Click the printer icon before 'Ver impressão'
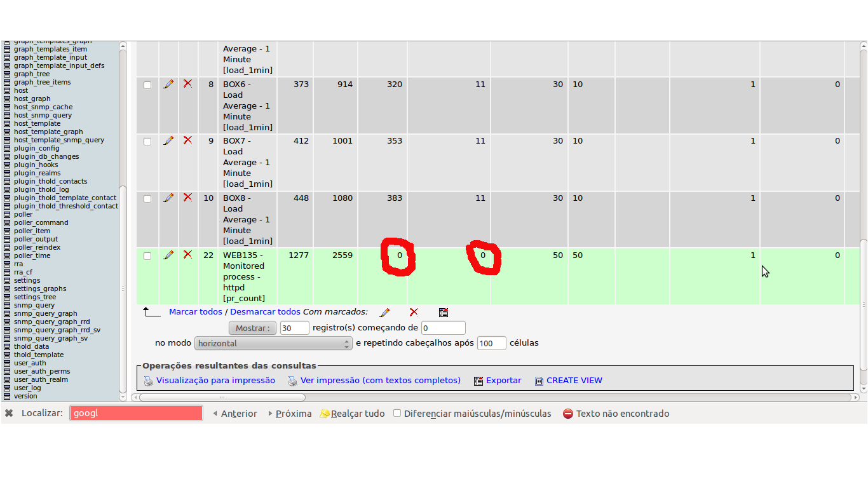 pyautogui.click(x=292, y=381)
